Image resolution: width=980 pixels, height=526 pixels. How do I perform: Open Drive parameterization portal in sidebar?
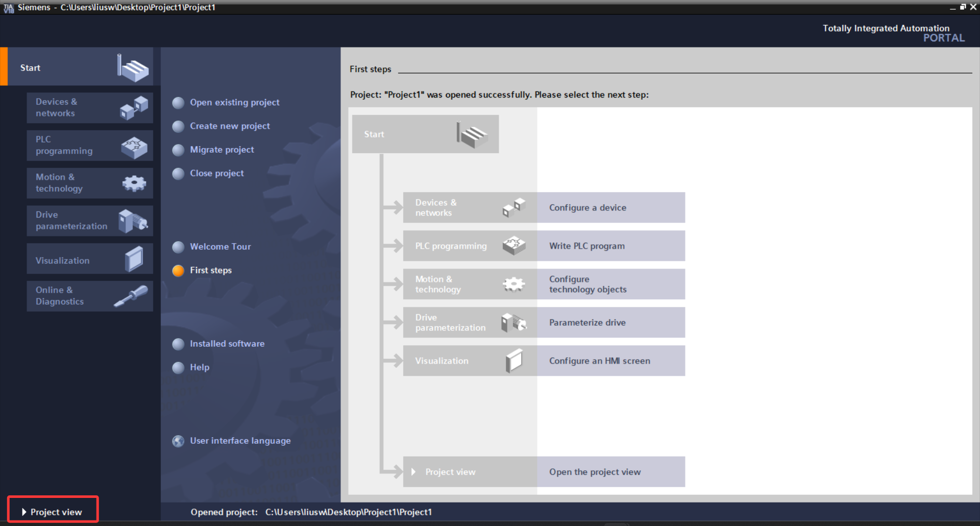[x=90, y=221]
